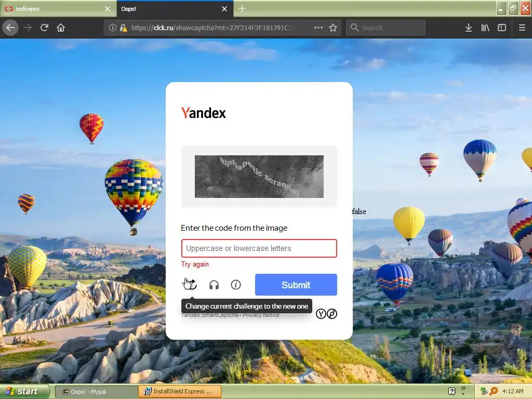This screenshot has height=399, width=532.
Task: Open the library bookshelf icon
Action: pos(485,28)
